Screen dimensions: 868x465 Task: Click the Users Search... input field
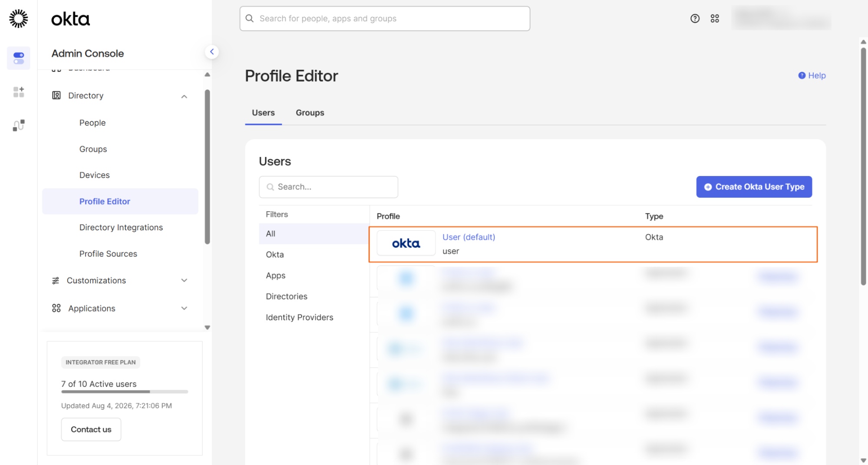pyautogui.click(x=328, y=187)
